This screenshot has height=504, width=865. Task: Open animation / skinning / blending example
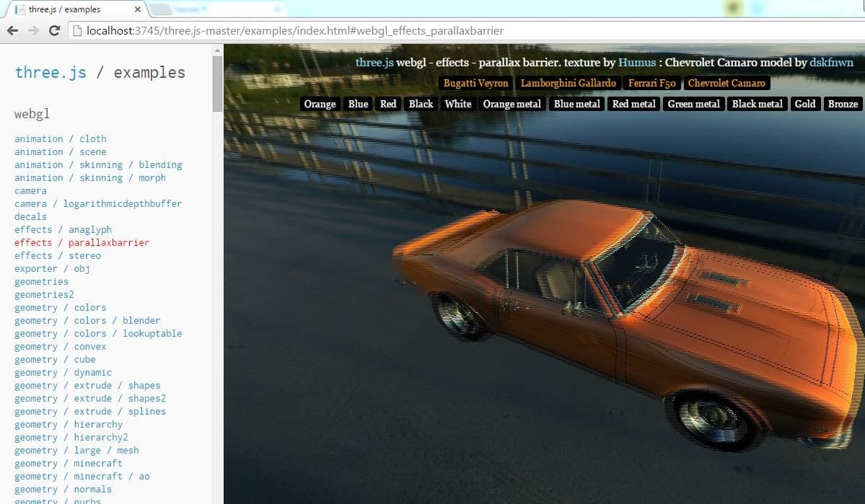coord(98,165)
